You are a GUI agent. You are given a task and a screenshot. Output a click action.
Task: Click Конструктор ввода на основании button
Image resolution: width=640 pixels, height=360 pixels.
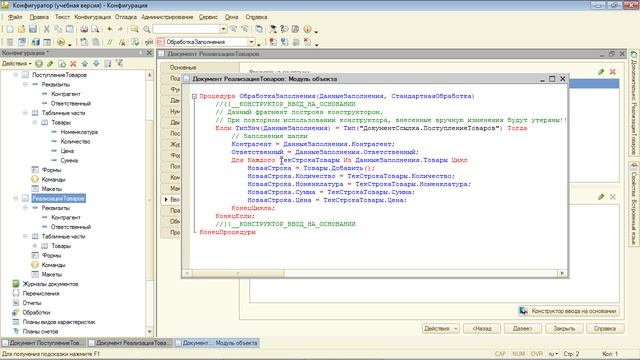click(568, 311)
